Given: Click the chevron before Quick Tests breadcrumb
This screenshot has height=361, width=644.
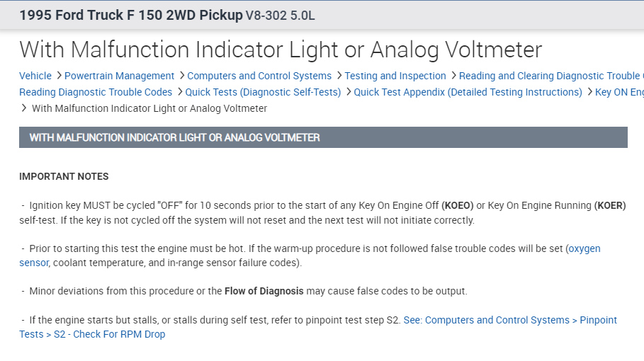Looking at the screenshot, I should point(179,92).
